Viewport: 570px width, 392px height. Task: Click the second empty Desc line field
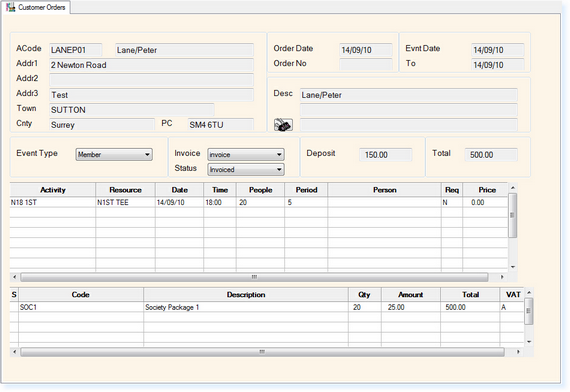pyautogui.click(x=409, y=110)
